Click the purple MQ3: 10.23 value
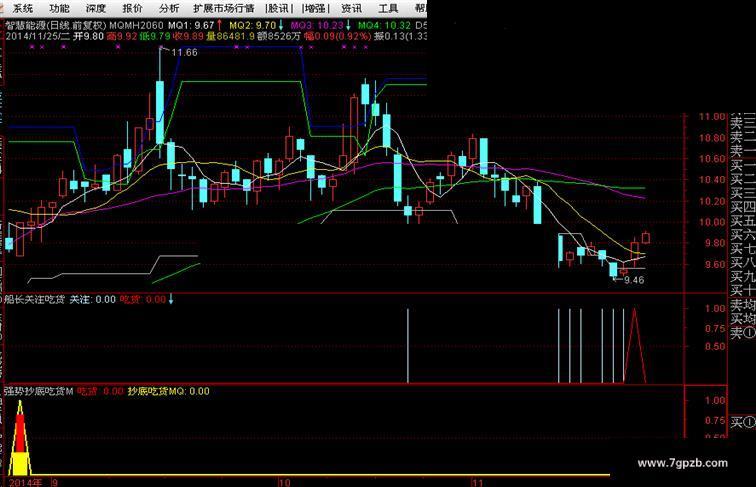756x487 pixels. pyautogui.click(x=317, y=25)
